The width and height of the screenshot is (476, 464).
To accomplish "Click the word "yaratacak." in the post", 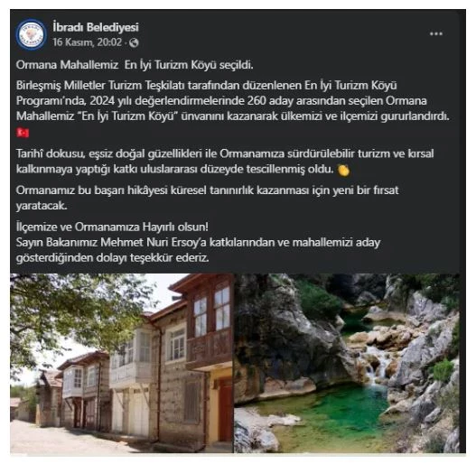I will point(42,206).
